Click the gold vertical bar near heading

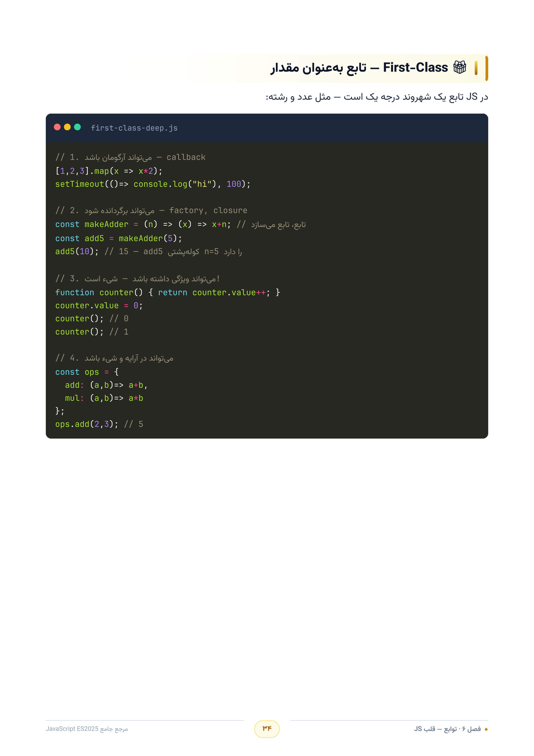(x=476, y=68)
